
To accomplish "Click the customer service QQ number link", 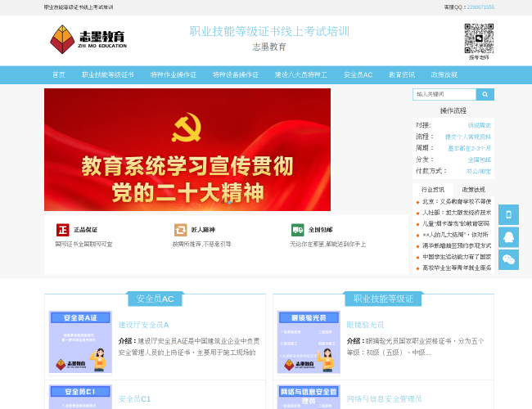I will tap(480, 7).
